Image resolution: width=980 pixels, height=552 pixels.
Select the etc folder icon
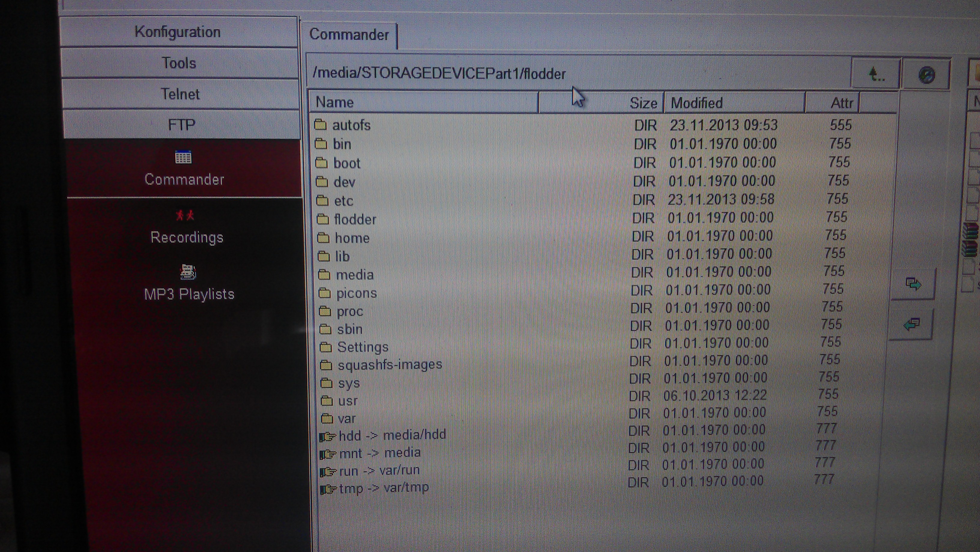click(x=322, y=200)
